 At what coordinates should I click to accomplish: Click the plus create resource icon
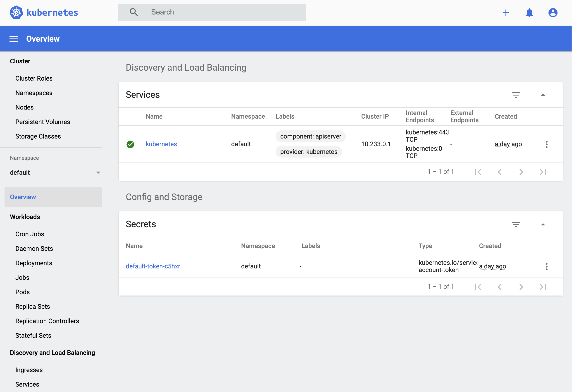[506, 12]
